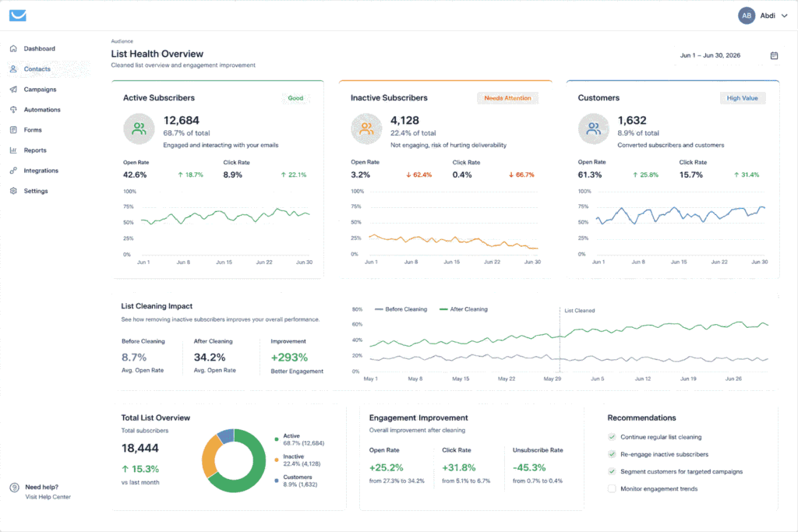Click the 34.2% after cleaning open rate
798x532 pixels.
(210, 358)
